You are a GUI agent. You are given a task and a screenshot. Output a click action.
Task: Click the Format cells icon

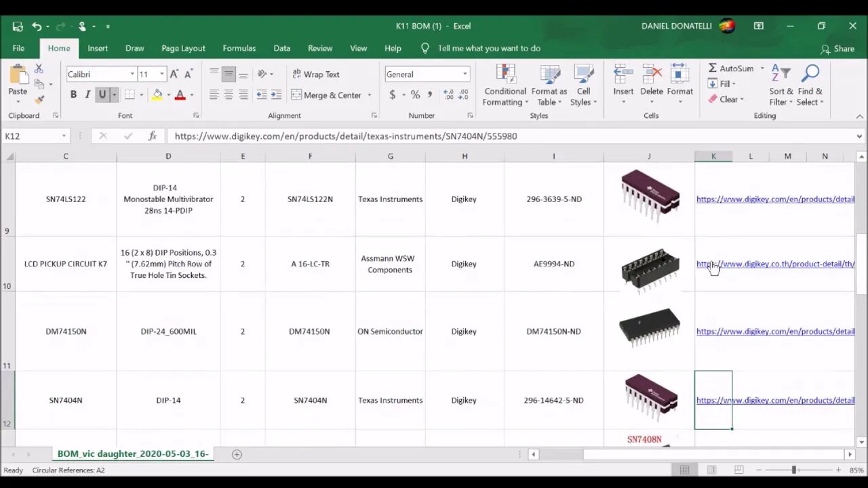coord(679,75)
